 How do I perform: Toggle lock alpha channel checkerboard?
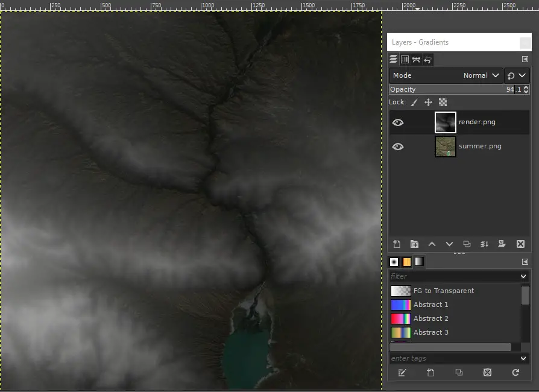click(x=443, y=102)
